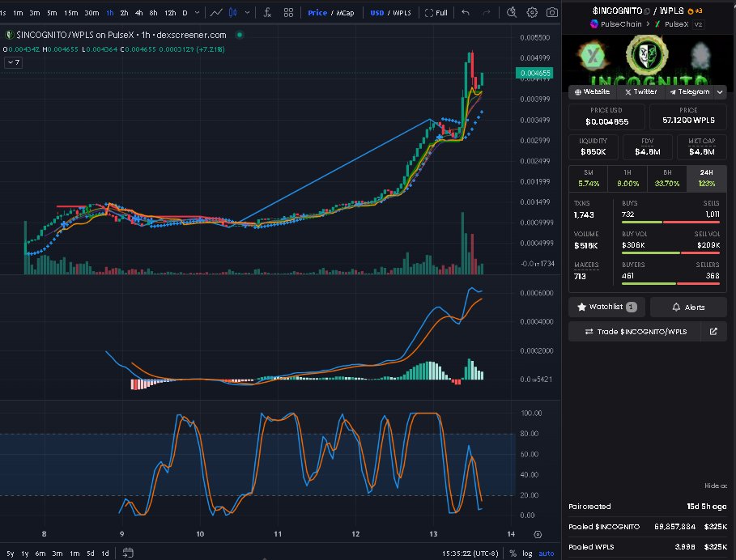Click the time axis settings icon
The width and height of the screenshot is (736, 560).
(x=538, y=534)
